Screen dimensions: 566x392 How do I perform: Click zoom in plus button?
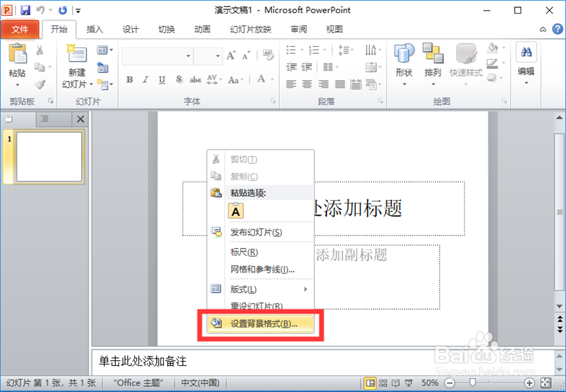[x=529, y=383]
